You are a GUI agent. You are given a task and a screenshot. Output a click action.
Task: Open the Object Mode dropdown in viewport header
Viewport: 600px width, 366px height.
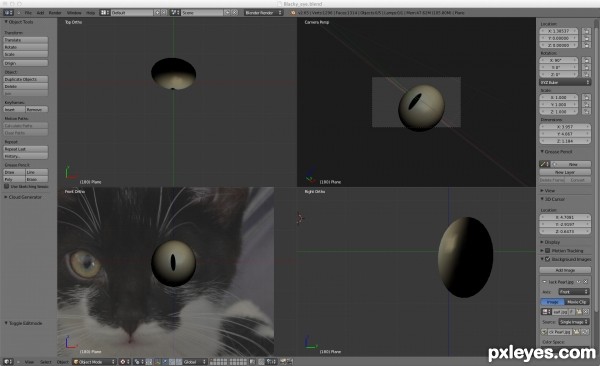95,362
